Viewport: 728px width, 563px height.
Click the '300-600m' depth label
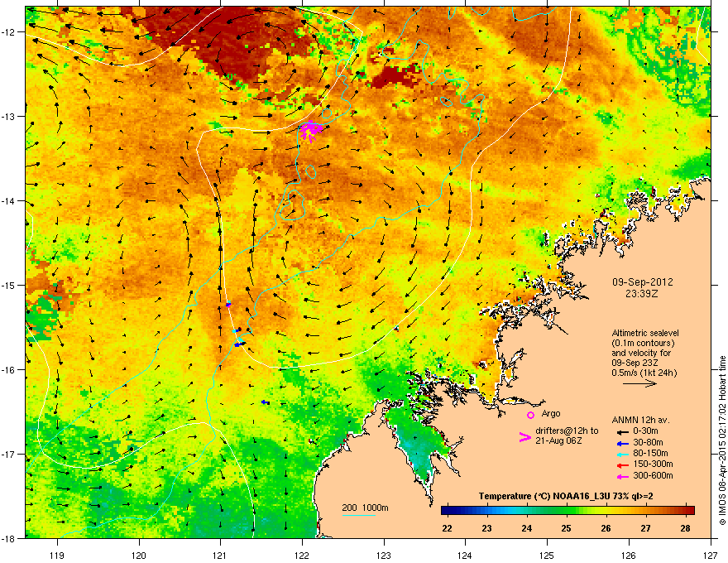pyautogui.click(x=653, y=475)
